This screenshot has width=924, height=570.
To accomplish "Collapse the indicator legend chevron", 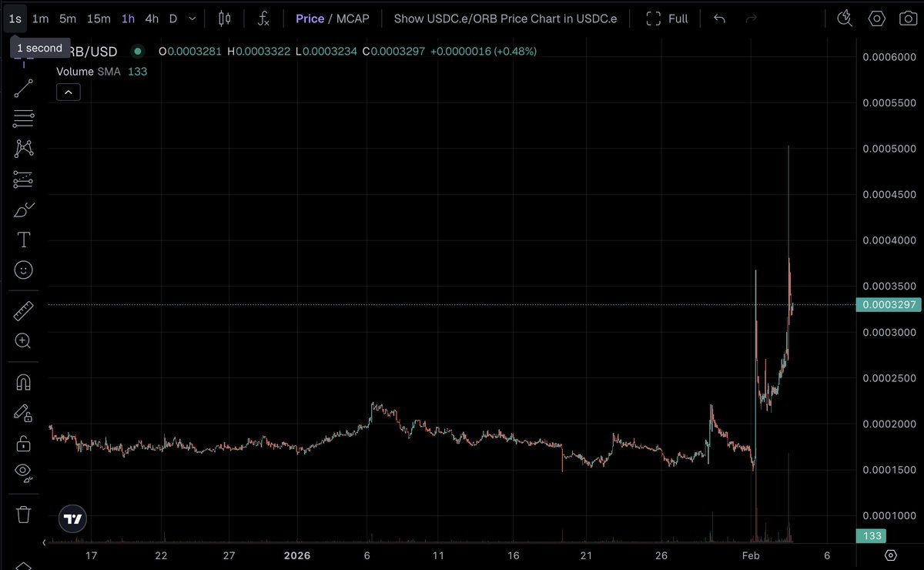I will click(x=69, y=92).
